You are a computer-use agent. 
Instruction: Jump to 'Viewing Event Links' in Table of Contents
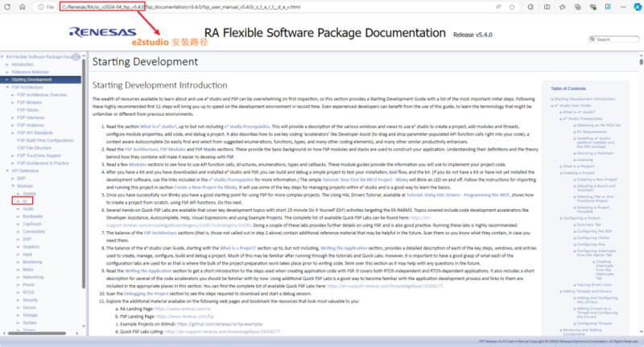tap(594, 284)
